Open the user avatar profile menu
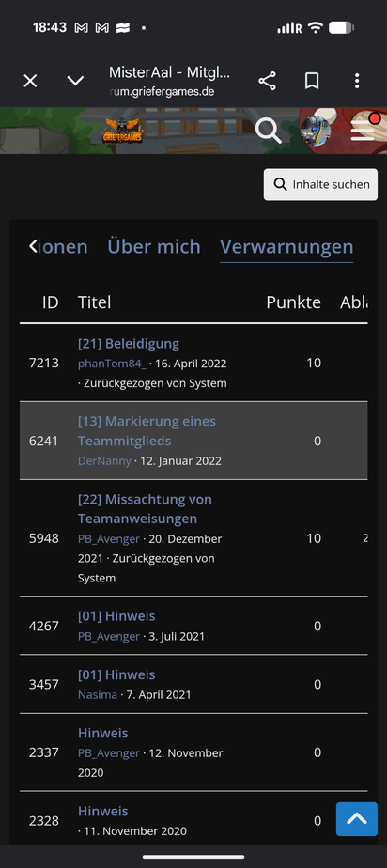This screenshot has width=387, height=868. pos(315,131)
